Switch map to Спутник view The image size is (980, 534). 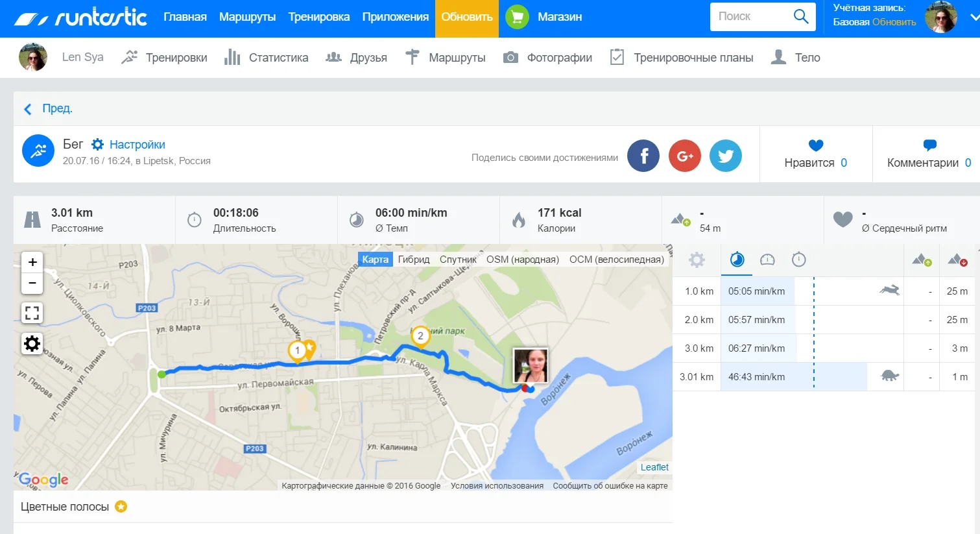pyautogui.click(x=458, y=260)
